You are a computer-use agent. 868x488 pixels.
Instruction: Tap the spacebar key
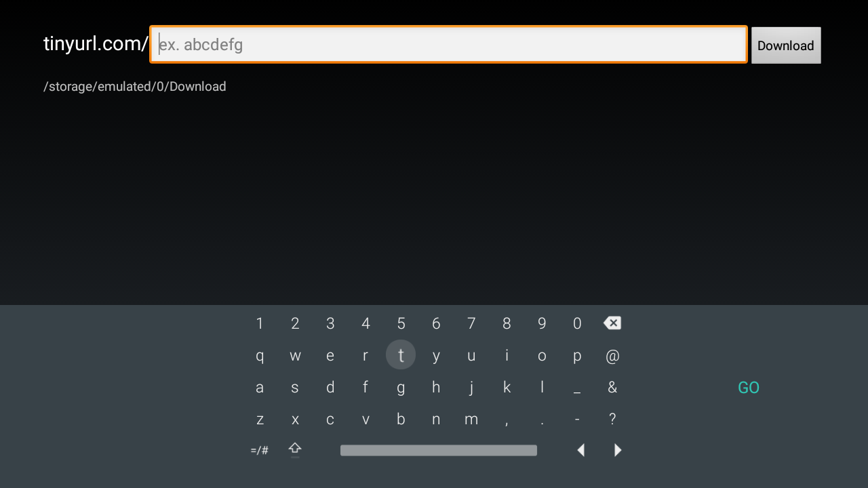coord(439,450)
